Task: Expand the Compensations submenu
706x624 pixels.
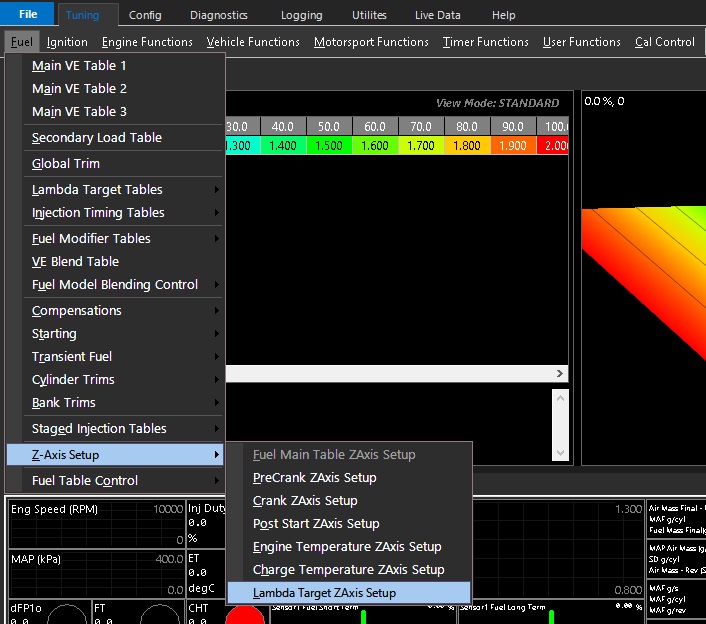Action: (x=77, y=311)
